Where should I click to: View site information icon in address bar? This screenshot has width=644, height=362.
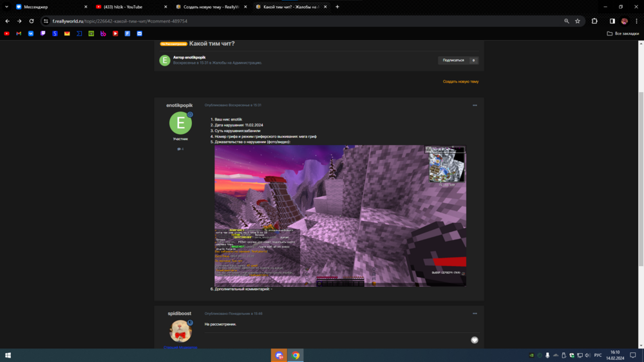pyautogui.click(x=46, y=21)
